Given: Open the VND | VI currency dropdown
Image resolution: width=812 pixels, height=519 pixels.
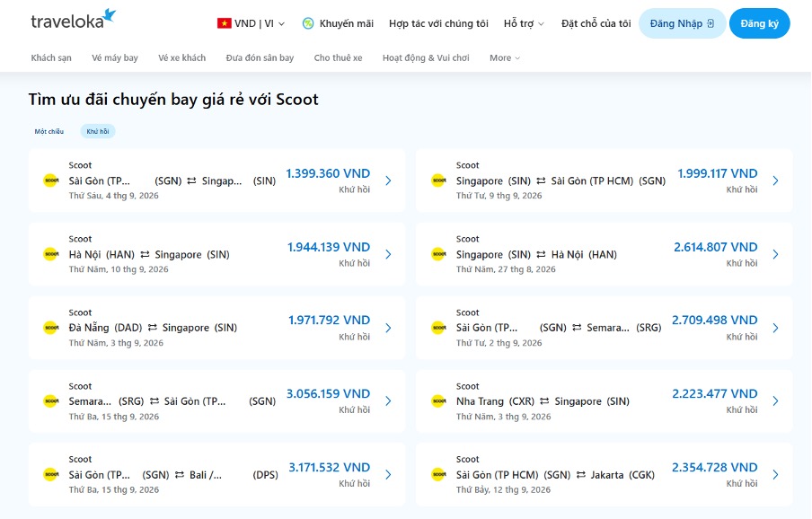Looking at the screenshot, I should point(252,23).
